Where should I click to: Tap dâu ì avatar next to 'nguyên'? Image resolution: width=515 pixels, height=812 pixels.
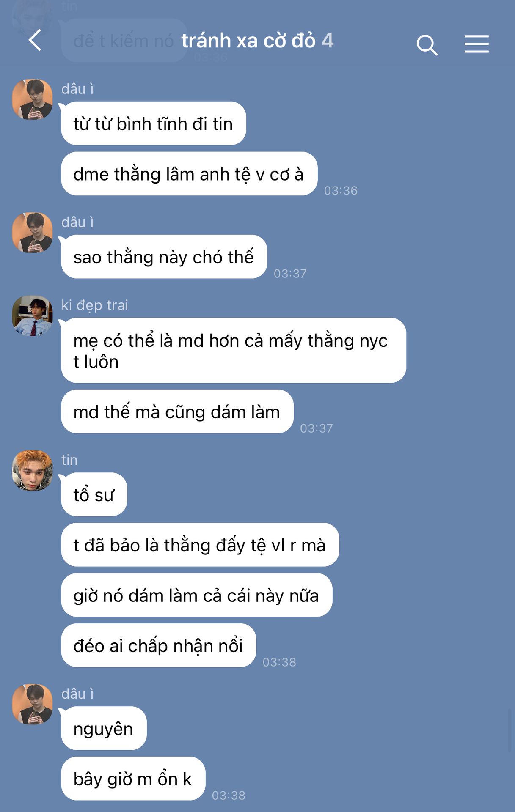point(33,704)
